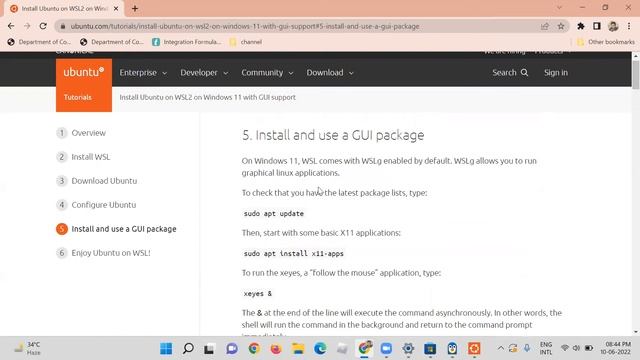Click 'sudo apt install x11-apps' command text
Image resolution: width=640 pixels, height=360 pixels.
coord(293,253)
